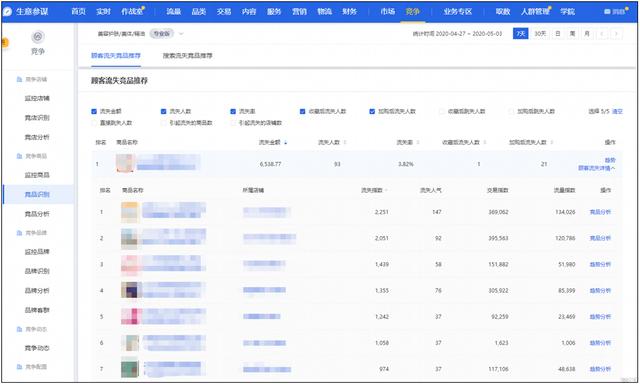Image resolution: width=640 pixels, height=384 pixels.
Task: Click sort icon on 收藏后流失人数 column
Action: (x=485, y=142)
